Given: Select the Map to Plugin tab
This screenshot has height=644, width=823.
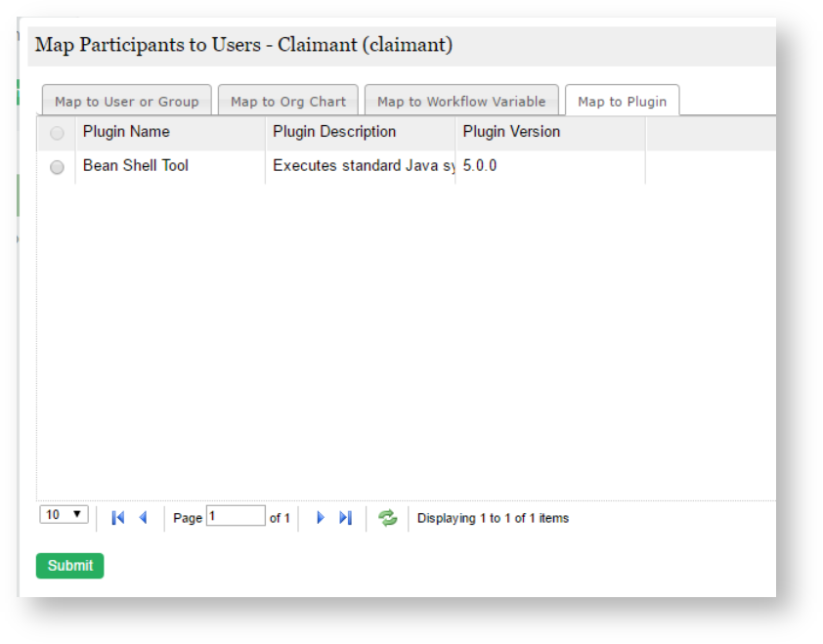Looking at the screenshot, I should click(622, 102).
